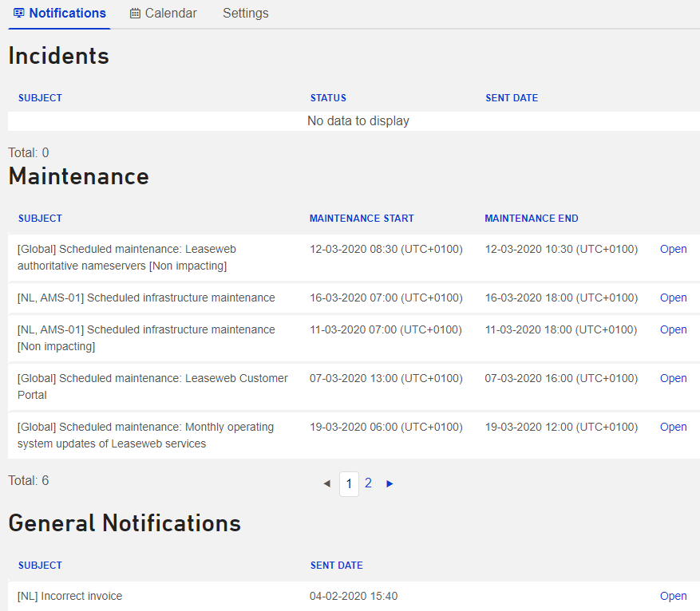Viewport: 700px width, 611px height.
Task: Sort by Maintenance Start column
Action: (x=362, y=219)
